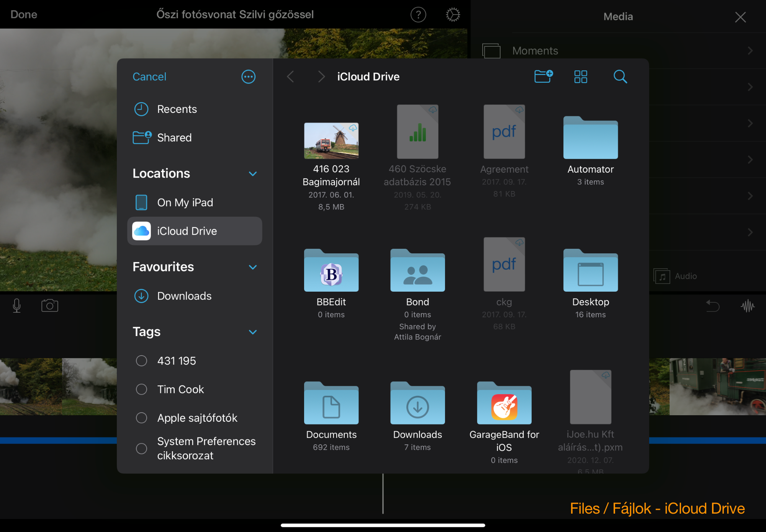766x532 pixels.
Task: Choose iCloud Drive location
Action: click(195, 231)
